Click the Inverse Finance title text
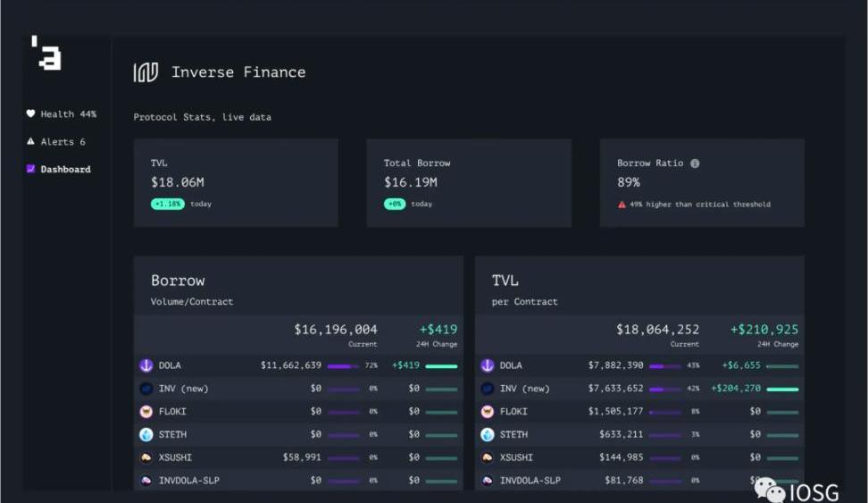The width and height of the screenshot is (868, 503). click(238, 72)
